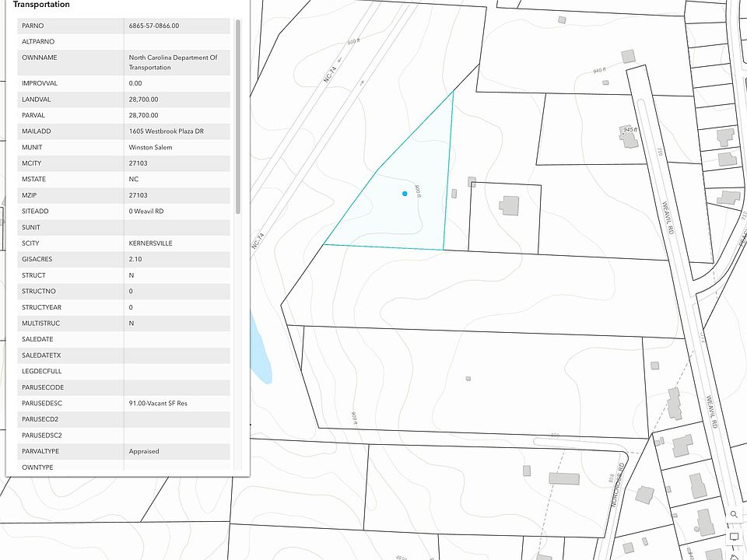The image size is (747, 560).
Task: Select the OWNNAME owner name value
Action: tap(172, 62)
